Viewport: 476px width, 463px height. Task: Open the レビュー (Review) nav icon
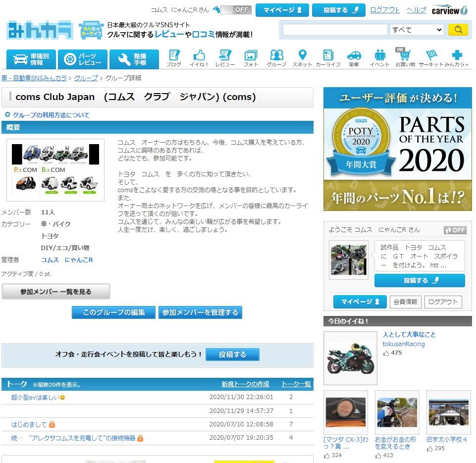[225, 58]
